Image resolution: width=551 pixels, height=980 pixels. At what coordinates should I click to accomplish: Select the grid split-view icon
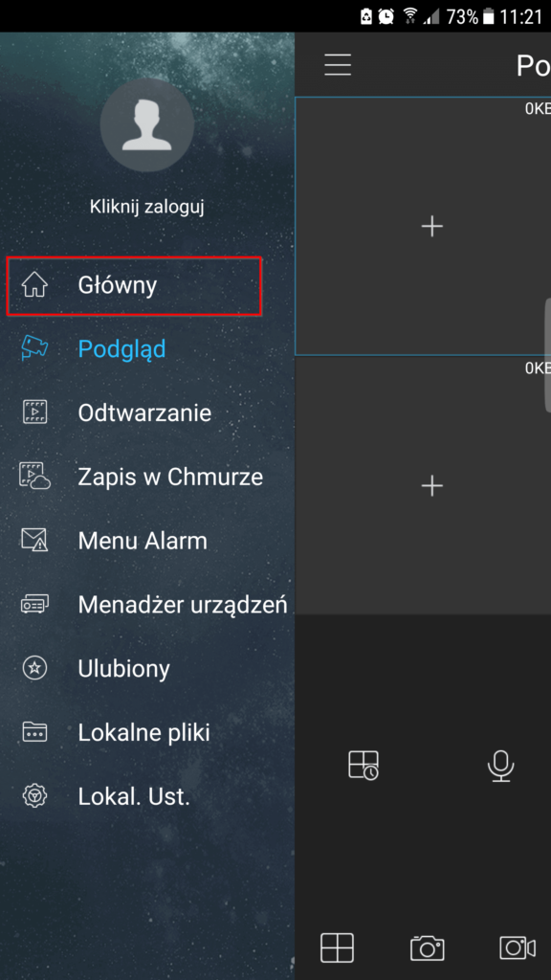pos(337,947)
